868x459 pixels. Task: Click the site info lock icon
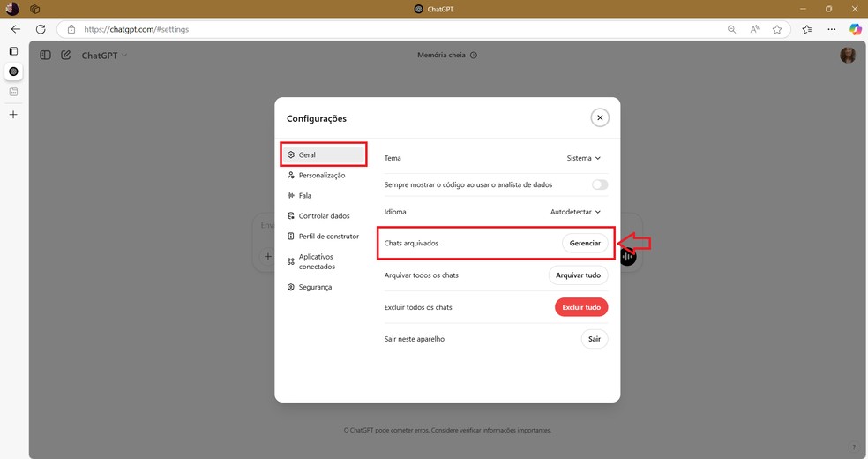71,29
